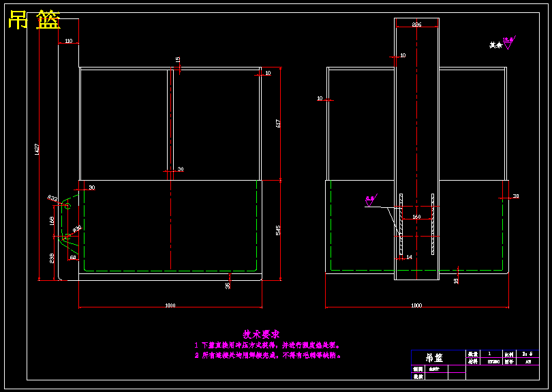Click the 617 vertical dimension
Image resolution: width=552 pixels, height=392 pixels.
click(x=278, y=123)
